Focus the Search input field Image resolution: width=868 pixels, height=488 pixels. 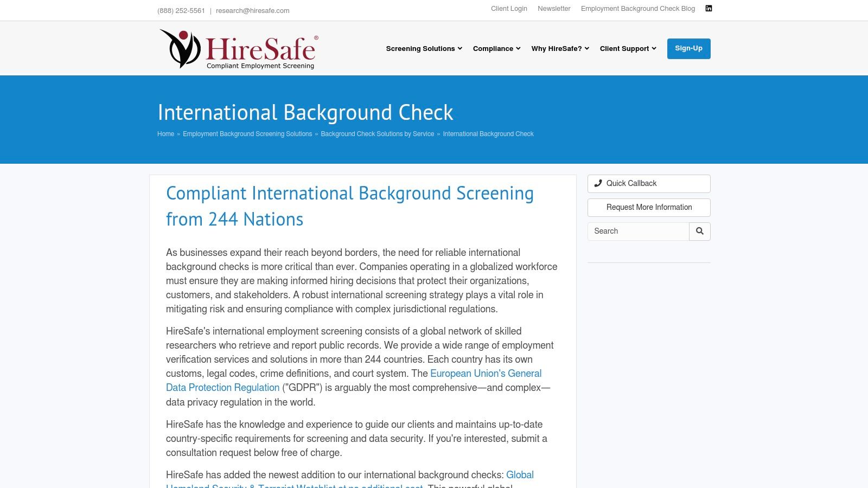639,232
